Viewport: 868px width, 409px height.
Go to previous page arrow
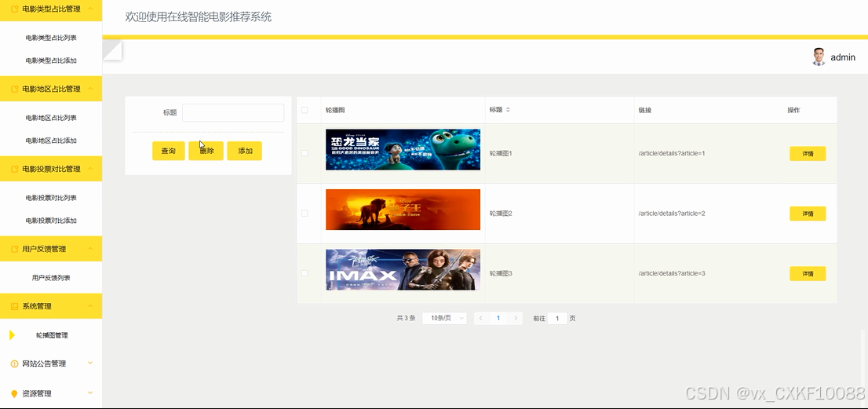480,318
